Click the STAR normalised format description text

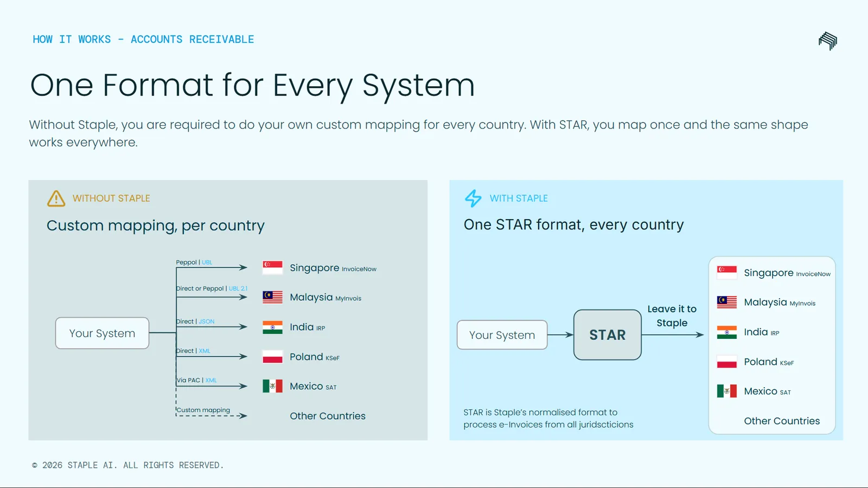click(x=548, y=418)
